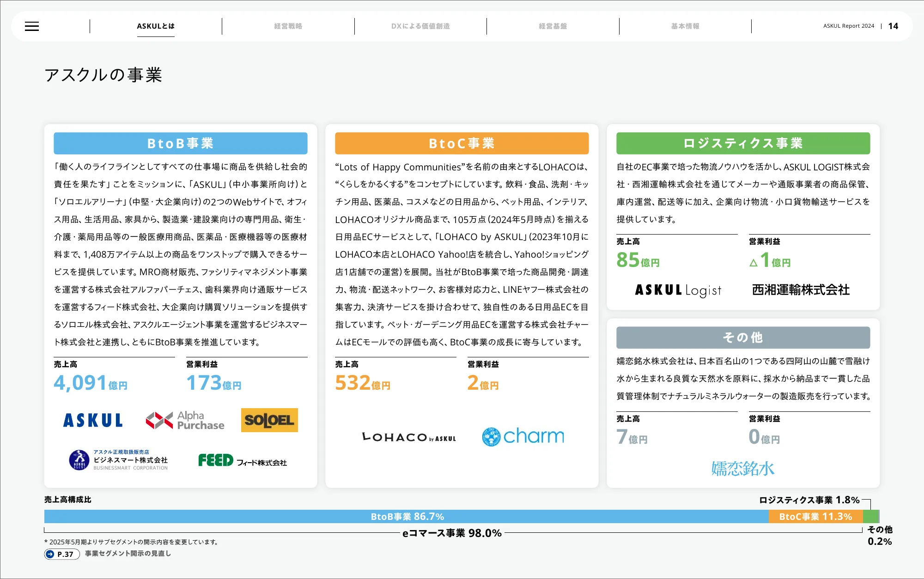
Task: Click the BtoC 営業利益 label
Action: click(x=483, y=364)
